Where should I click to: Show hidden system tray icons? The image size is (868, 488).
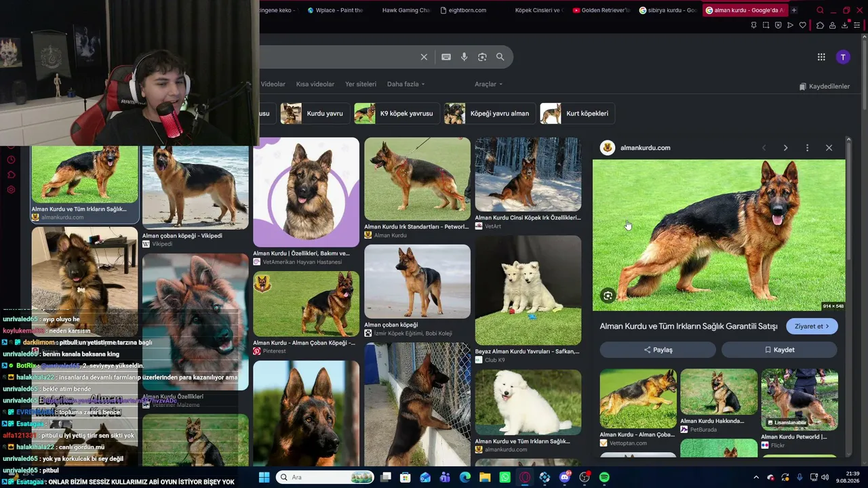click(756, 477)
